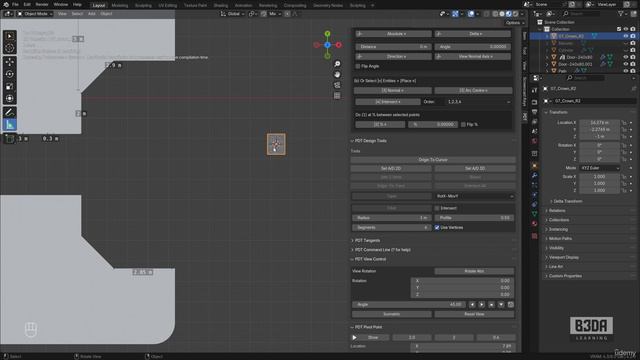Hide Door-240x80.001 with its eye icon
The height and width of the screenshot is (360, 640).
click(x=626, y=64)
